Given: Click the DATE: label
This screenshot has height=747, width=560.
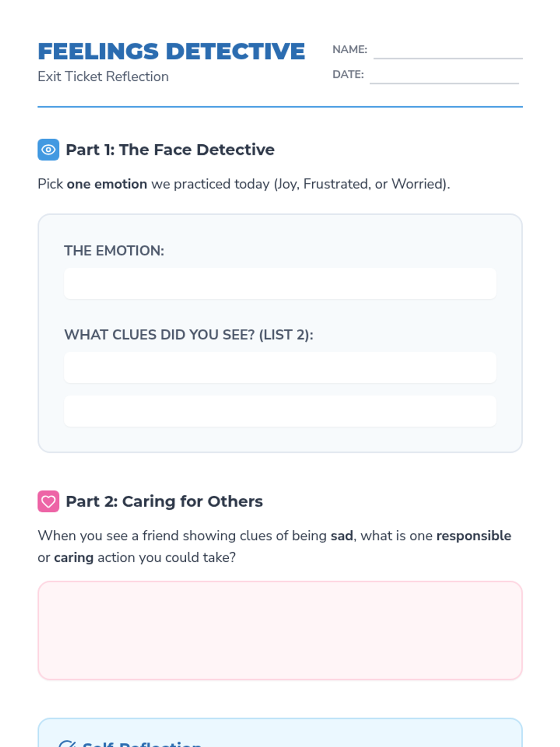Looking at the screenshot, I should pyautogui.click(x=348, y=75).
